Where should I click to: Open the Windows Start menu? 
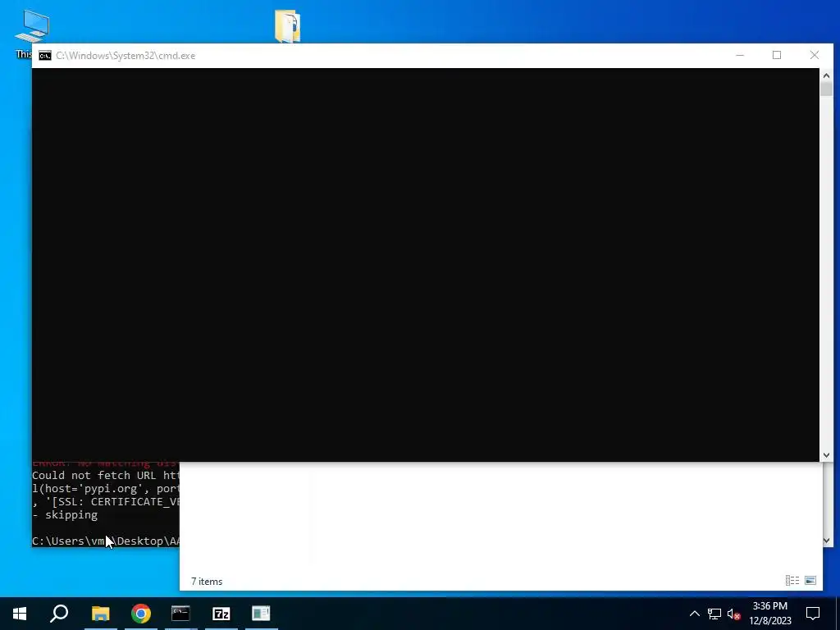click(20, 614)
